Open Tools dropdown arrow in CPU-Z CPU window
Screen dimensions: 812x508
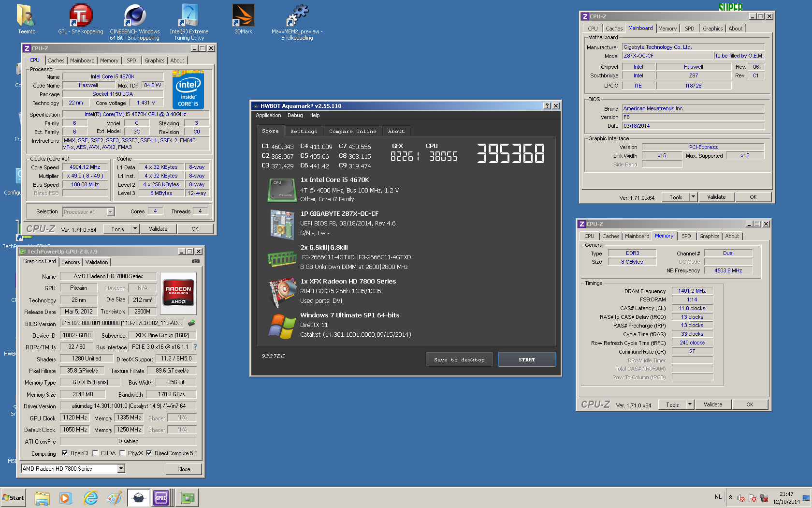coord(135,229)
